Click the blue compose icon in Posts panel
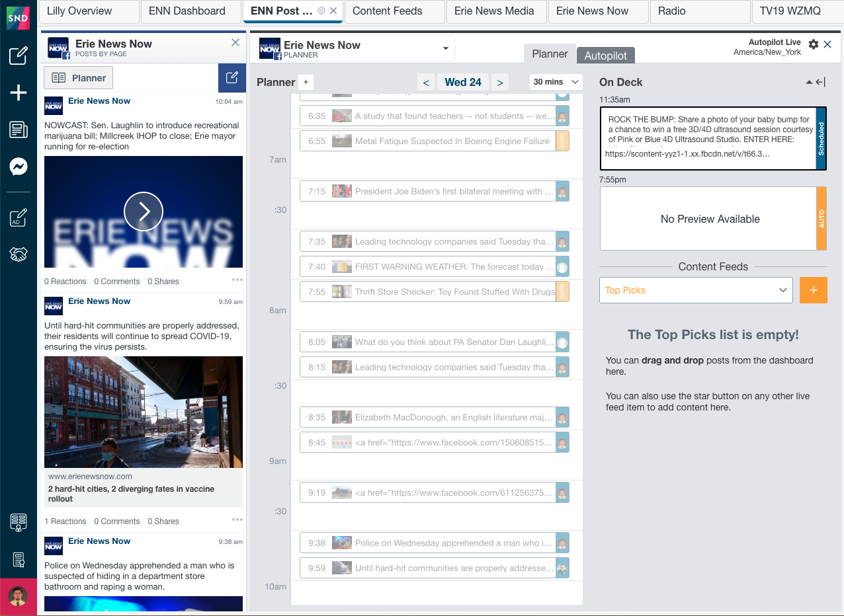The height and width of the screenshot is (616, 844). click(x=232, y=77)
